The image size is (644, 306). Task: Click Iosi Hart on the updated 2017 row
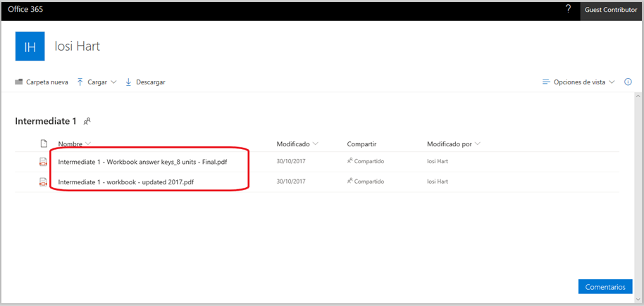(438, 181)
